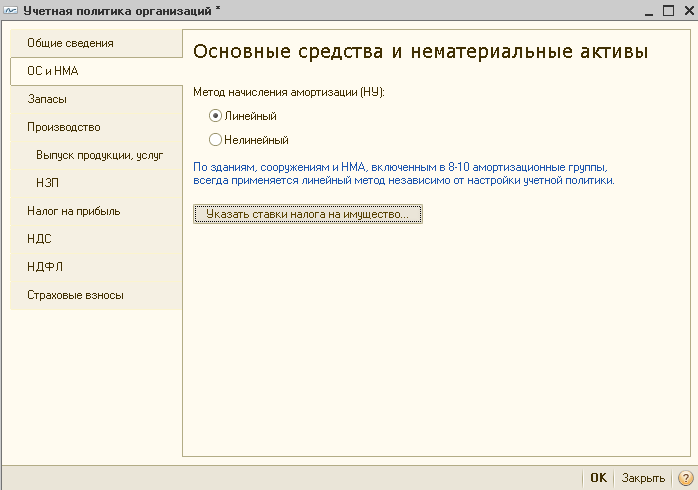Click Указать ставки налога на имущество button

[x=308, y=214]
